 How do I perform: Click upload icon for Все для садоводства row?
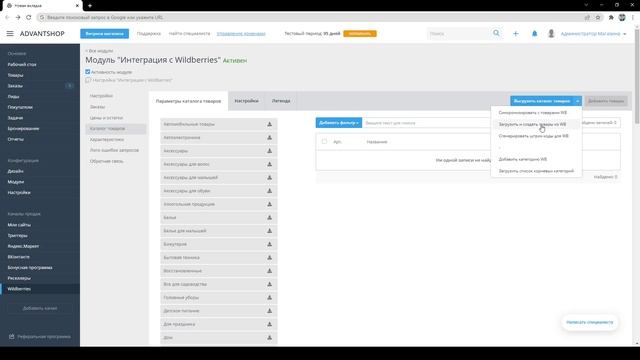pos(269,284)
